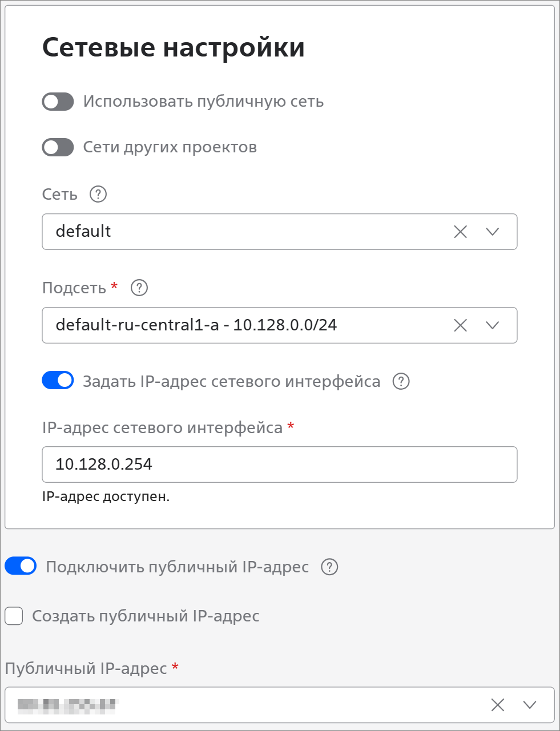Expand the Сеть dropdown arrow
This screenshot has width=560, height=731.
pos(492,232)
